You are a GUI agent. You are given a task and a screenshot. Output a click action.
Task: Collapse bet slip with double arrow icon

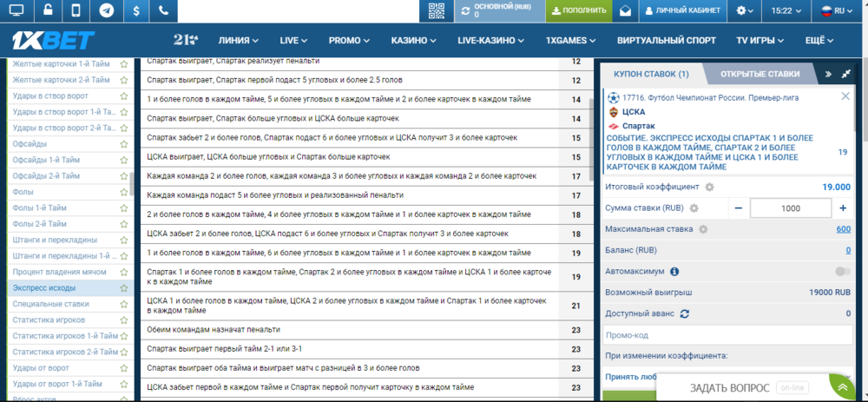pyautogui.click(x=828, y=74)
